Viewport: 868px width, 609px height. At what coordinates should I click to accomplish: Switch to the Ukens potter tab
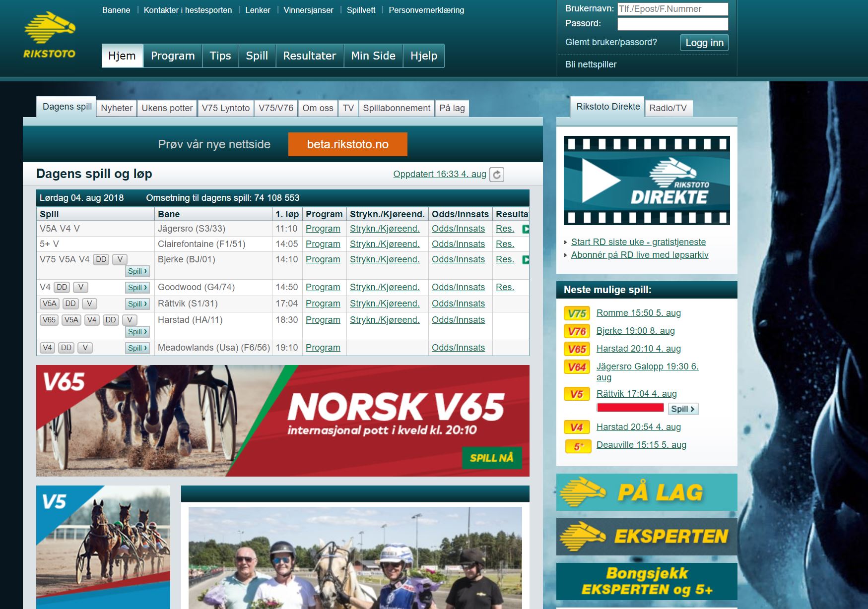tap(167, 108)
